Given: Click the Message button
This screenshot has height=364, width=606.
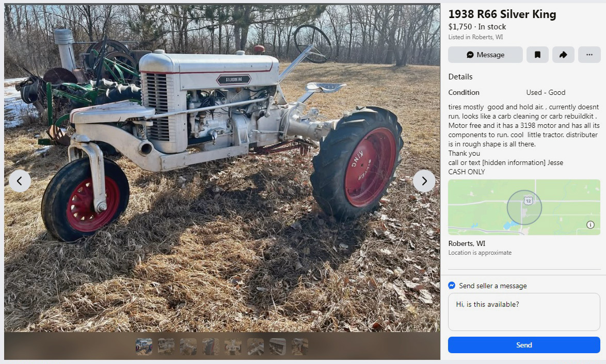Looking at the screenshot, I should pyautogui.click(x=485, y=55).
